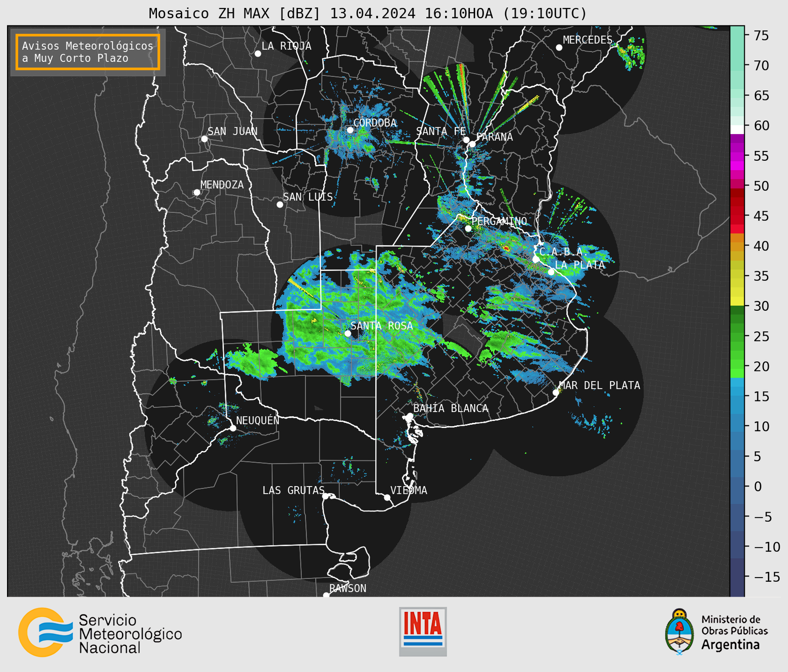Open Avisos Meteorológicos a Muy Corto Plazo box
This screenshot has width=788, height=672.
pos(88,52)
